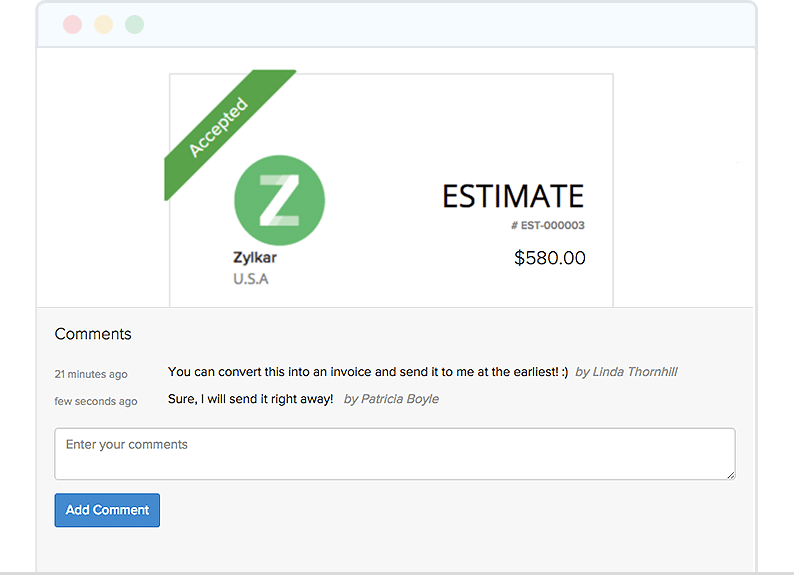Click the red window close dot
This screenshot has height=575, width=794.
click(72, 25)
